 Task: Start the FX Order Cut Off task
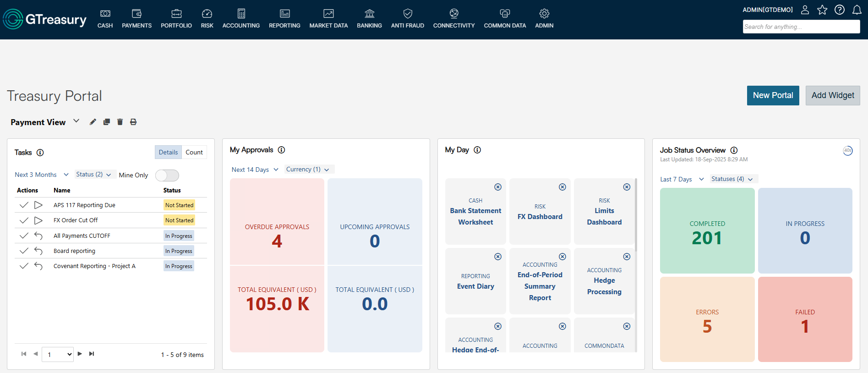38,220
